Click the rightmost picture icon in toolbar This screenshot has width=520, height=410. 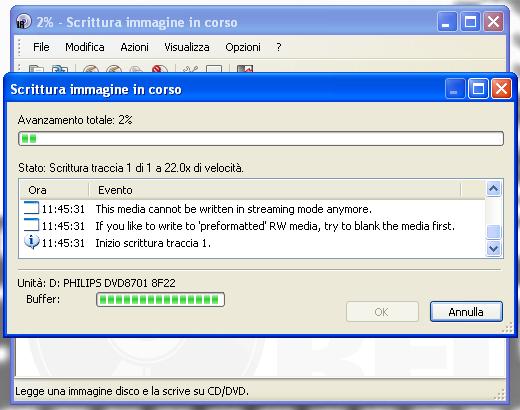pos(245,69)
